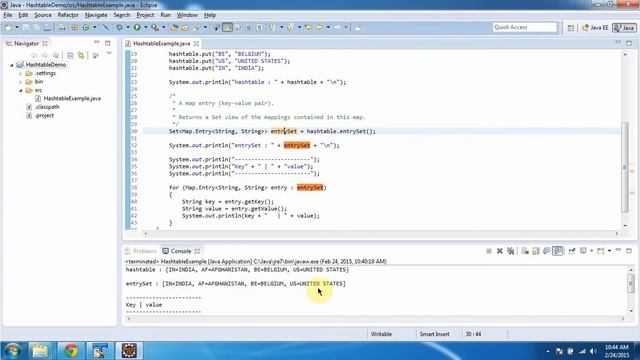Image resolution: width=640 pixels, height=360 pixels.
Task: Open dropdown arrow next to New icon
Action: point(17,28)
